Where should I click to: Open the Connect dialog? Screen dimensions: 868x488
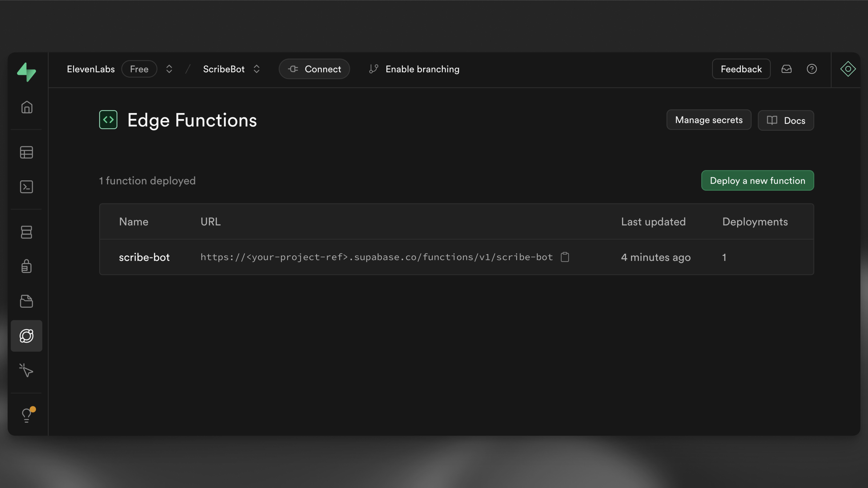(x=314, y=69)
